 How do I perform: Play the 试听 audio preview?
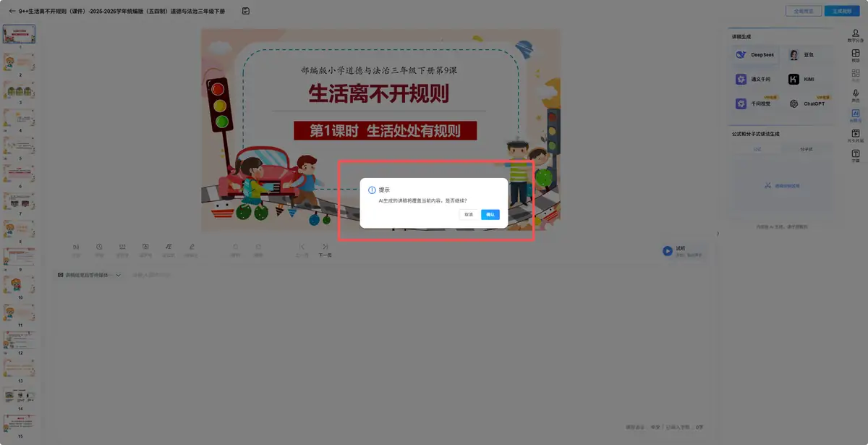(x=668, y=251)
